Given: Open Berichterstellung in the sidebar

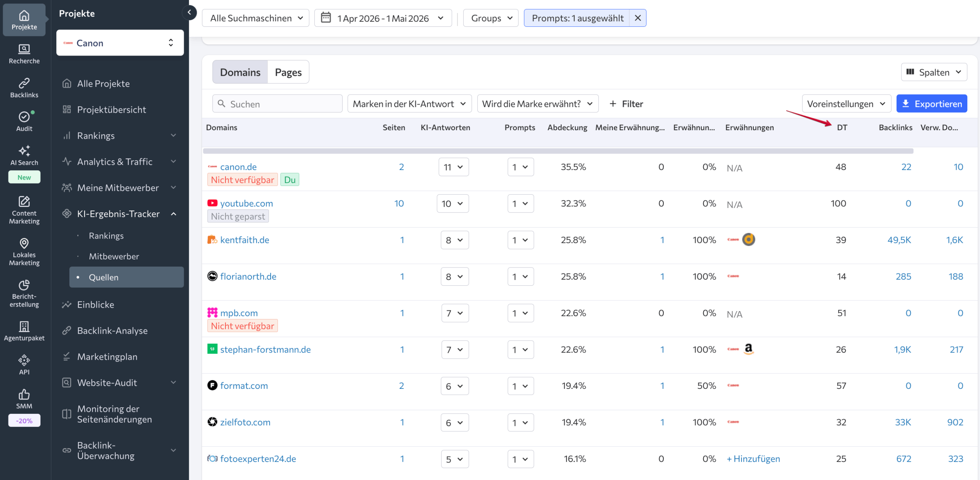Looking at the screenshot, I should (24, 293).
